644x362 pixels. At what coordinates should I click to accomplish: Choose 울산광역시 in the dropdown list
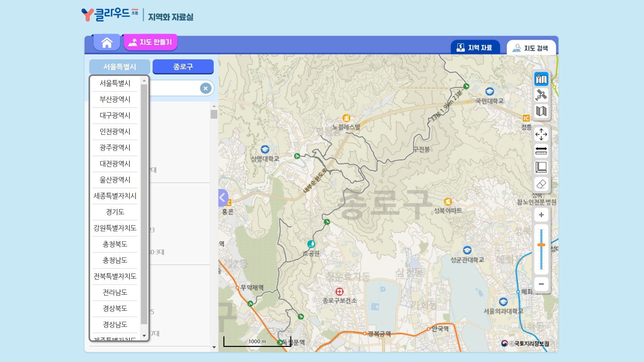(x=115, y=180)
